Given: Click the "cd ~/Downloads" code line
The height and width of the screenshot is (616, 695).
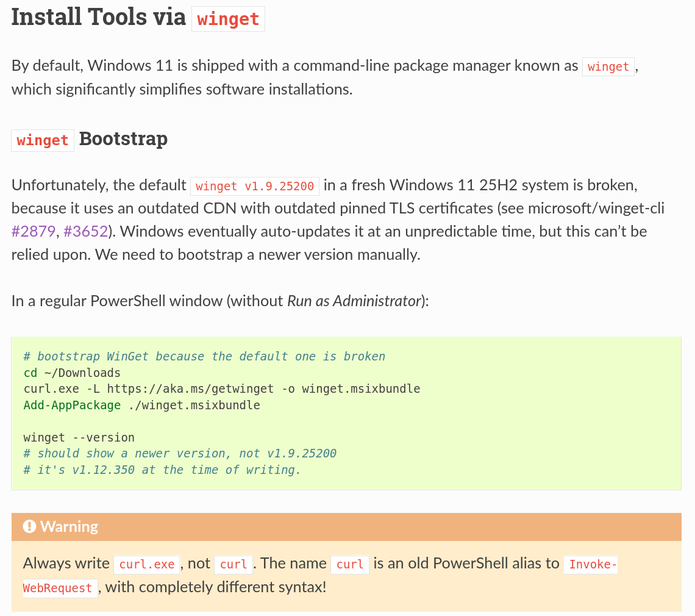Looking at the screenshot, I should coord(72,373).
